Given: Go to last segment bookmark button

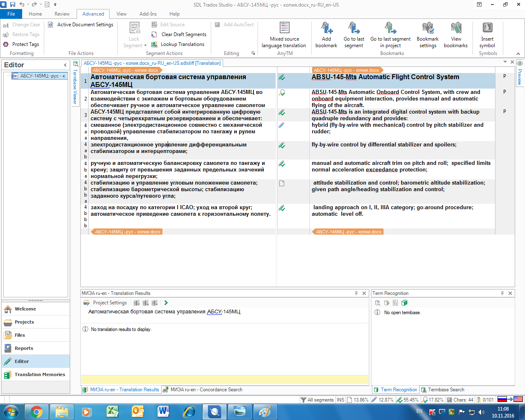Looking at the screenshot, I should click(x=354, y=35).
